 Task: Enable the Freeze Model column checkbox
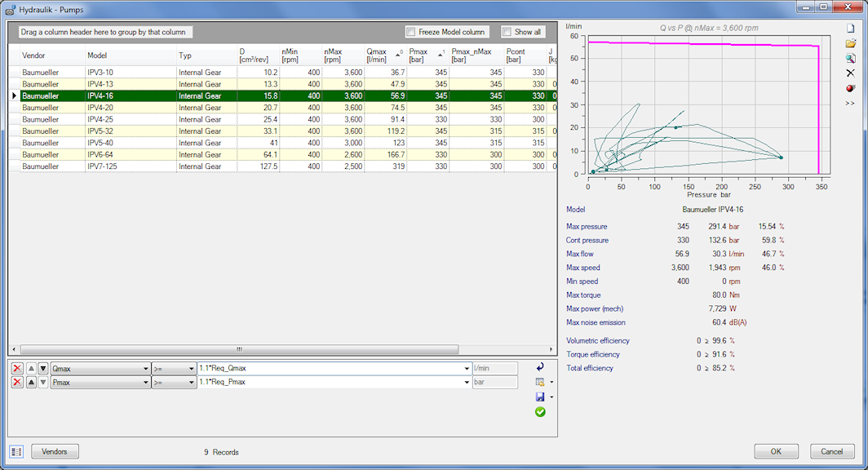click(410, 33)
